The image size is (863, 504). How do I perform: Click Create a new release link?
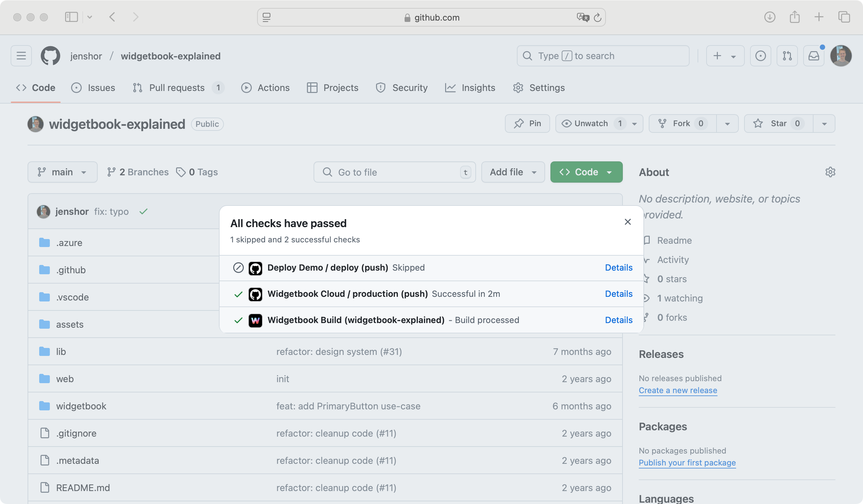coord(677,390)
